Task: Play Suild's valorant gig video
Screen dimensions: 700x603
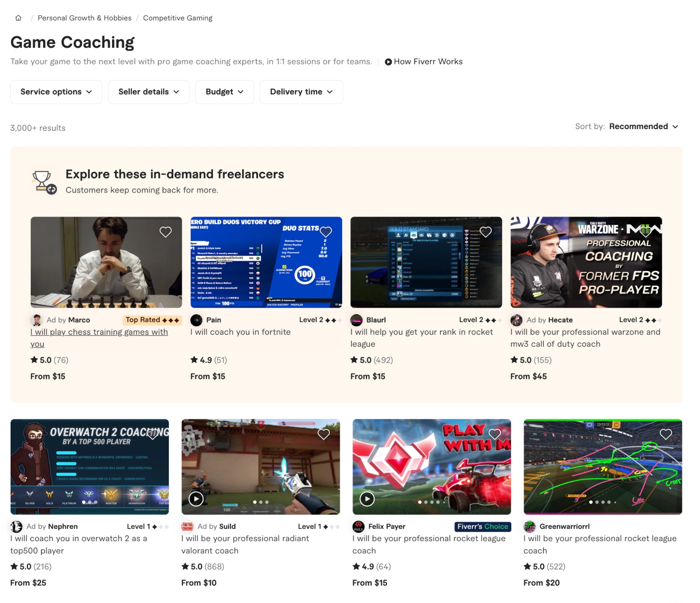Action: tap(196, 499)
